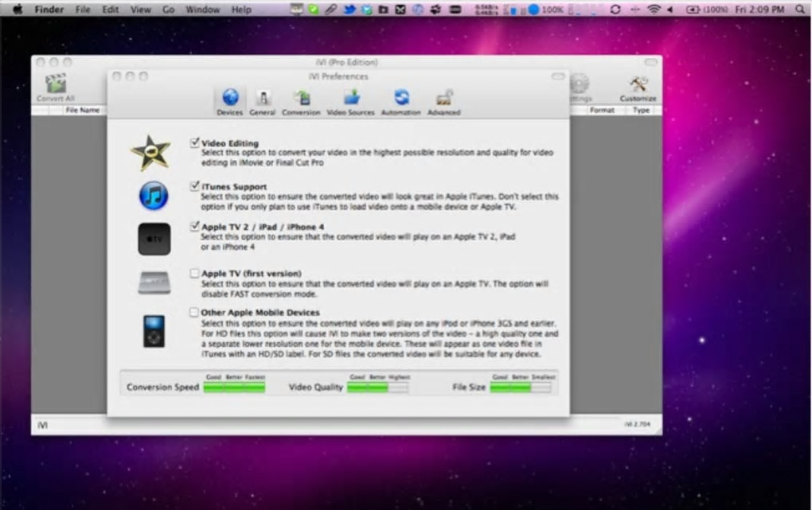
Task: Check the Other Apple Mobile Devices box
Action: (194, 313)
